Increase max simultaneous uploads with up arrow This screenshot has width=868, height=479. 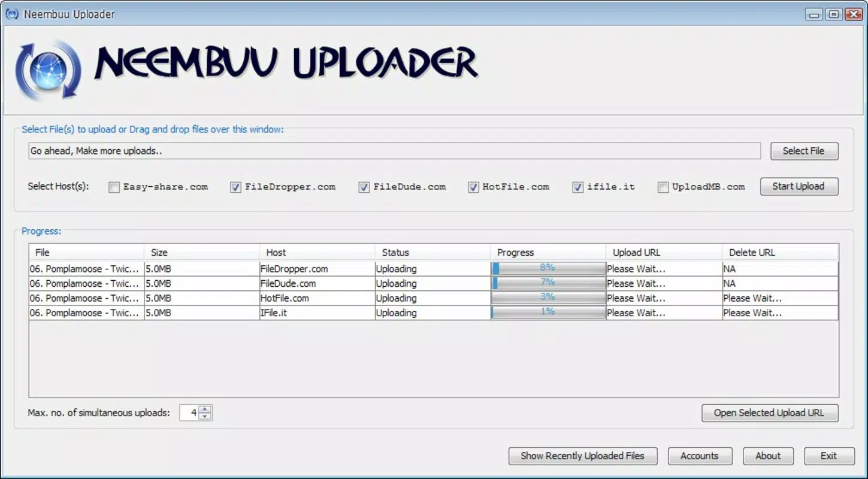click(205, 409)
